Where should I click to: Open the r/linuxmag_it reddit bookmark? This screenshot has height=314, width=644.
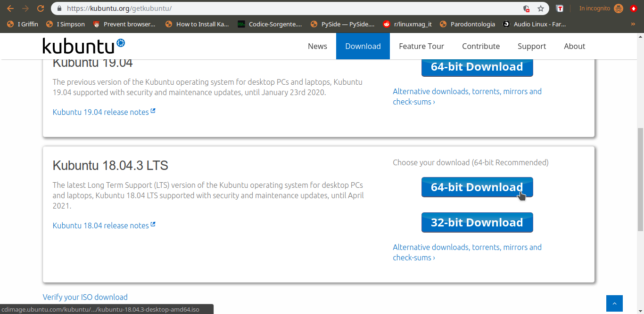click(407, 24)
